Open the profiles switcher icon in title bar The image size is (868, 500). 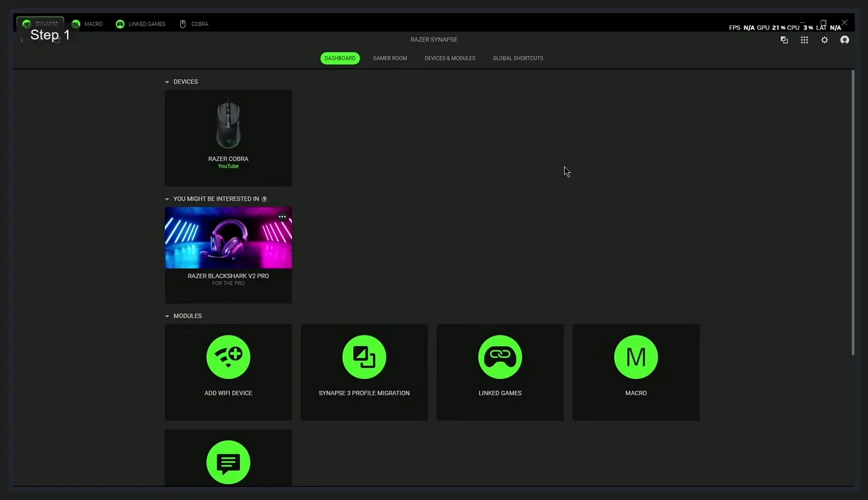pos(784,39)
